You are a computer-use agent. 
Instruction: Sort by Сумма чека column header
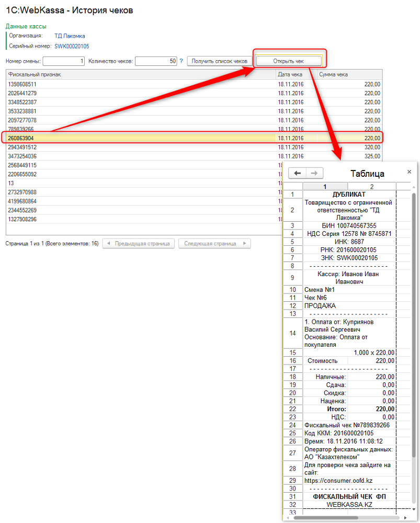pos(349,74)
